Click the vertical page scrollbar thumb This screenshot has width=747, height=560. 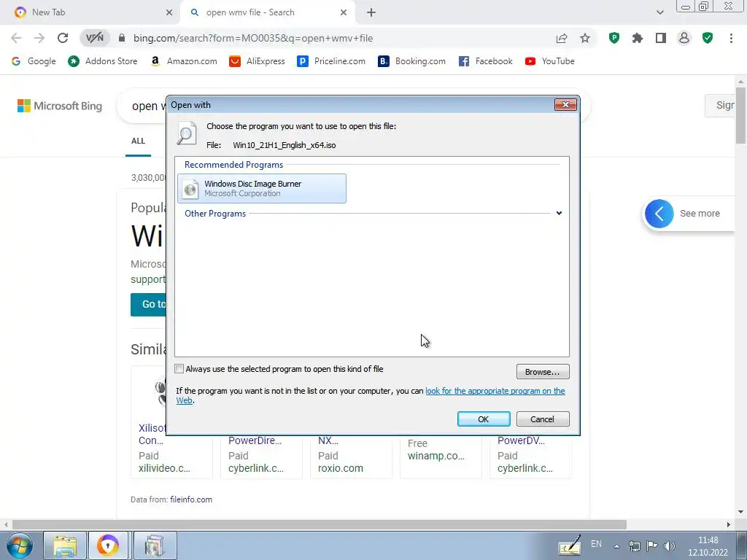click(x=740, y=114)
